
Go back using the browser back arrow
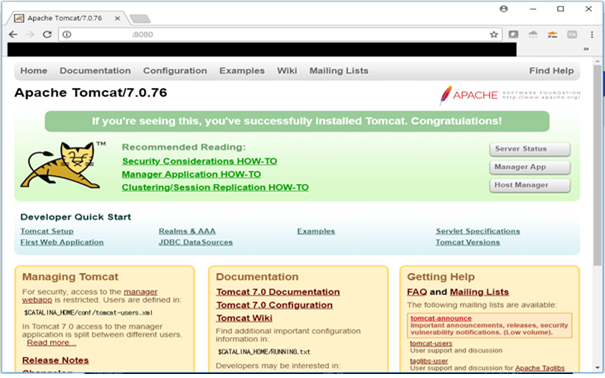pyautogui.click(x=13, y=34)
